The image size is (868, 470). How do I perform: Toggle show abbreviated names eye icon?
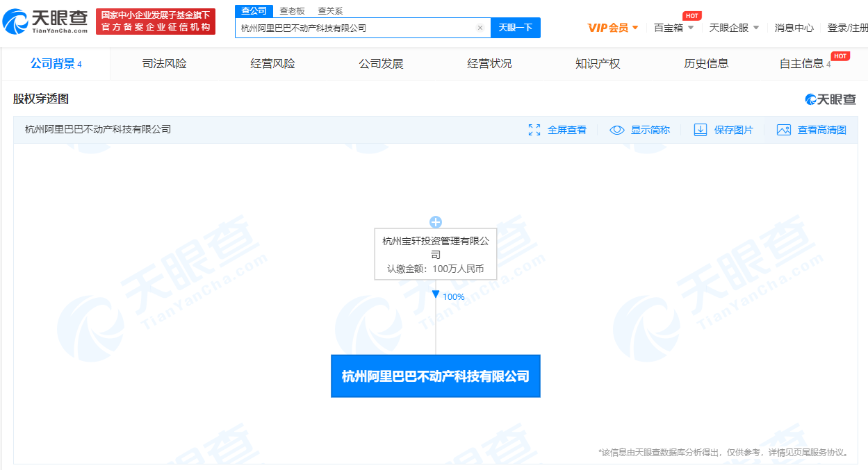point(616,130)
